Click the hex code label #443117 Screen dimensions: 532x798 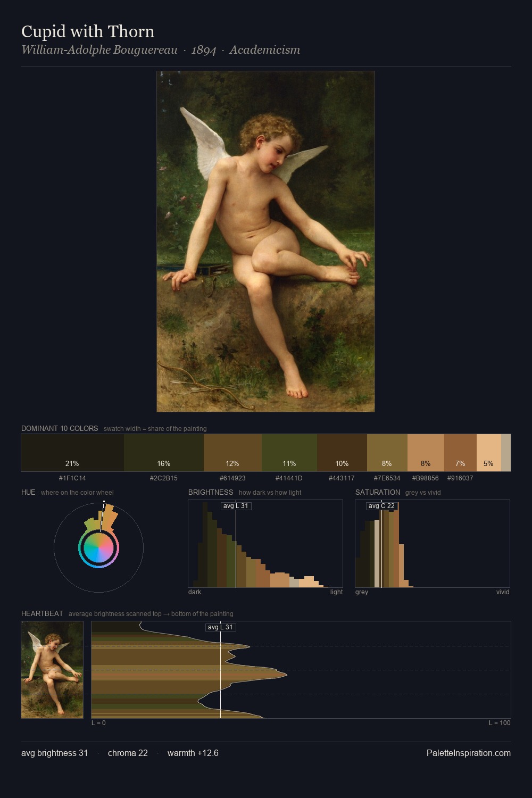click(x=342, y=478)
